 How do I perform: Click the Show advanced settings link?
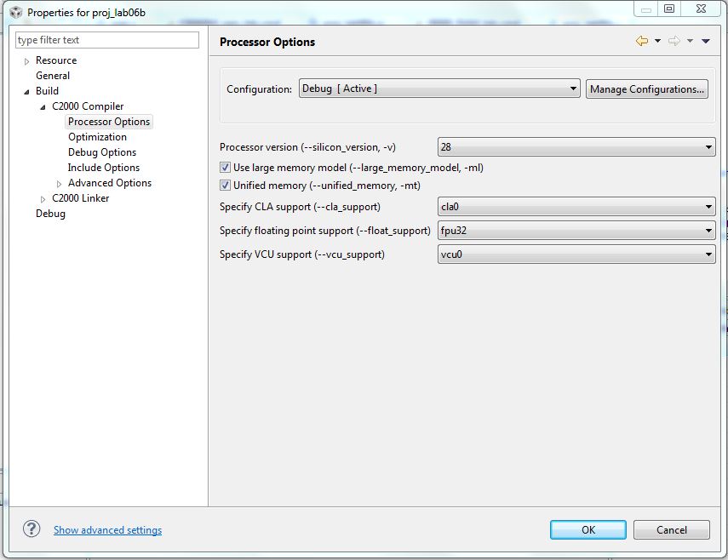point(106,529)
